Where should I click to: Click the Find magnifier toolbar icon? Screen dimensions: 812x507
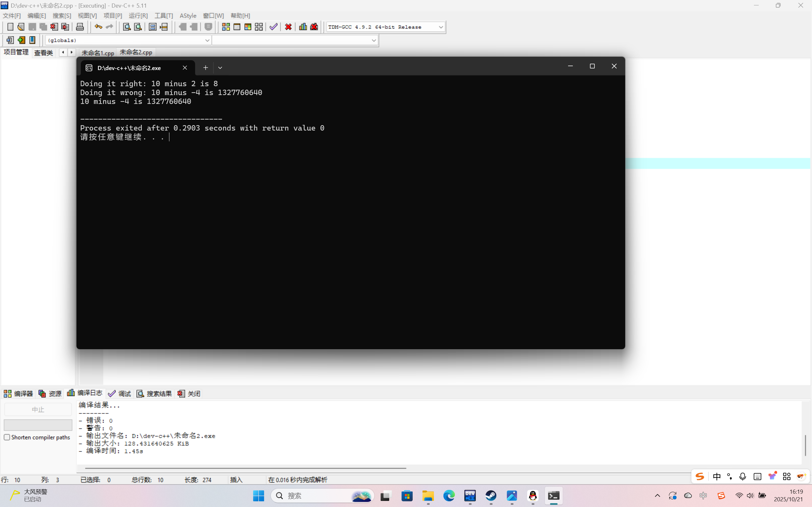pos(127,27)
